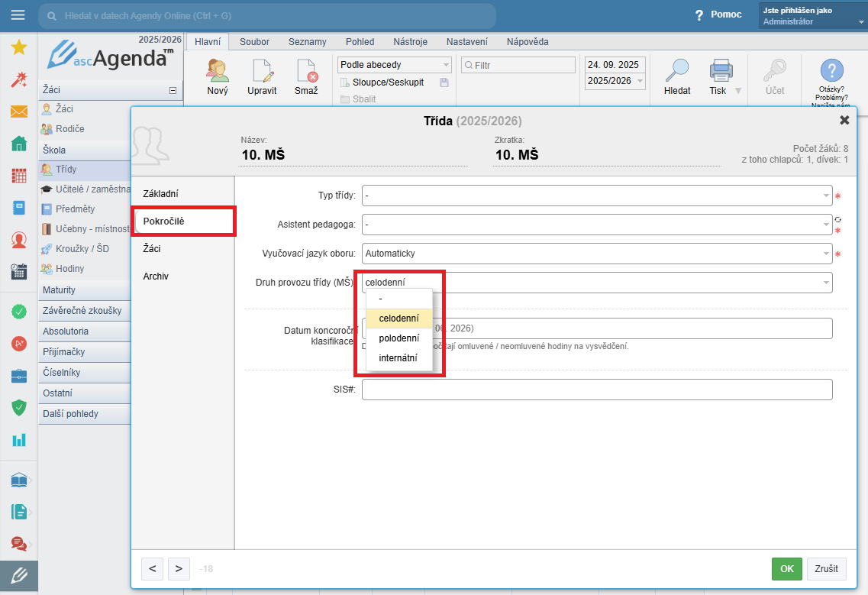Collapse the Žáci section in left panel
This screenshot has height=595, width=868.
(x=173, y=90)
